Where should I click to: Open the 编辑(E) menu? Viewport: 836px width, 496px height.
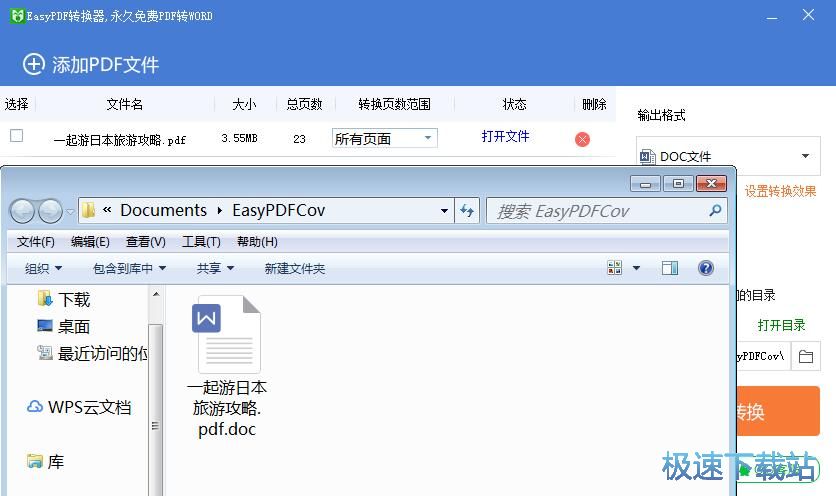point(90,242)
